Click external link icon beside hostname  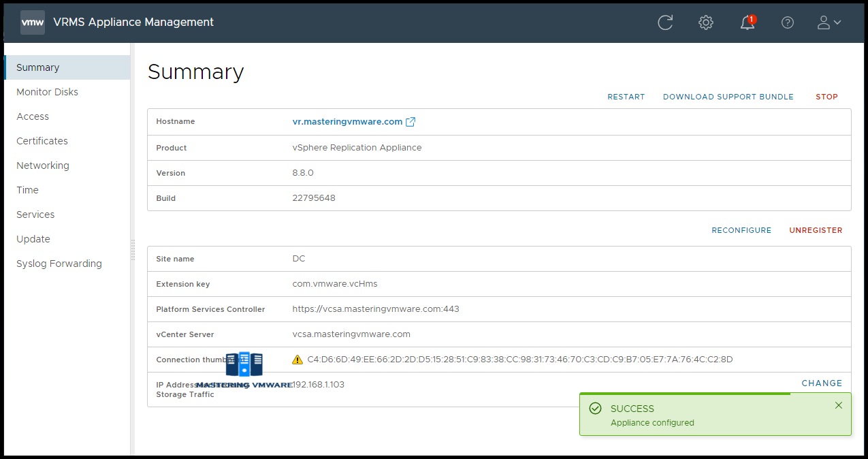[x=411, y=122]
